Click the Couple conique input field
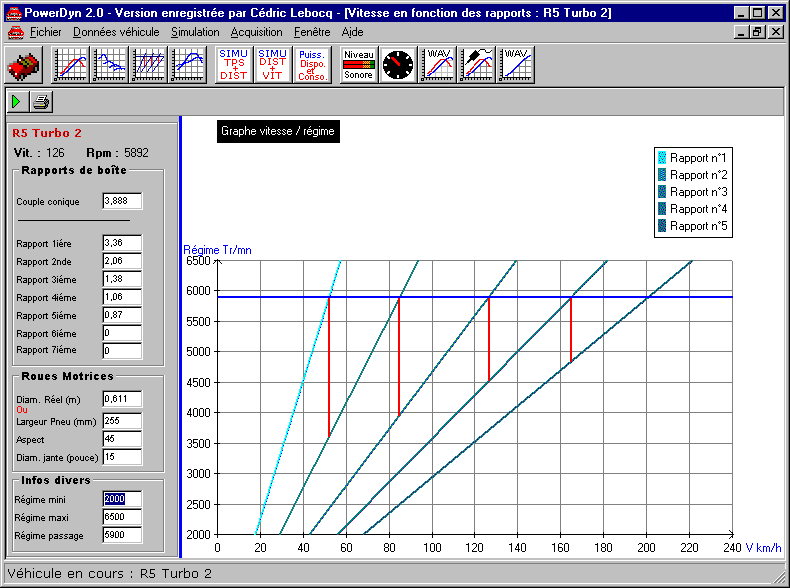This screenshot has width=790, height=588. point(122,202)
